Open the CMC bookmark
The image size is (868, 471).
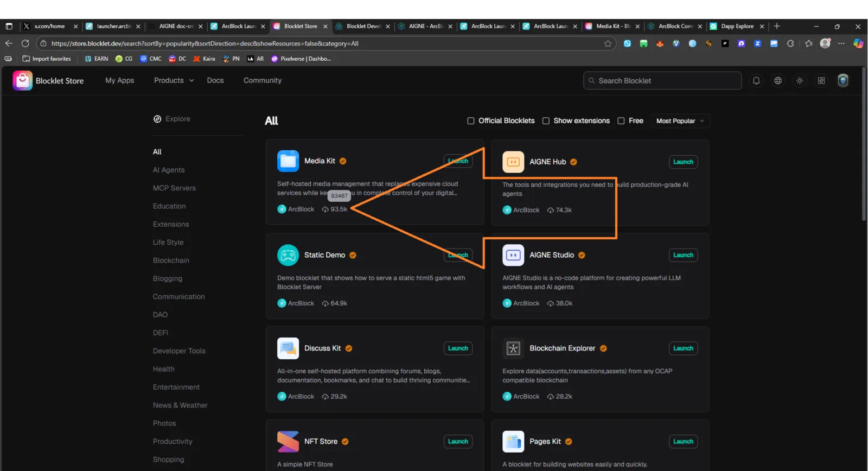(x=150, y=59)
